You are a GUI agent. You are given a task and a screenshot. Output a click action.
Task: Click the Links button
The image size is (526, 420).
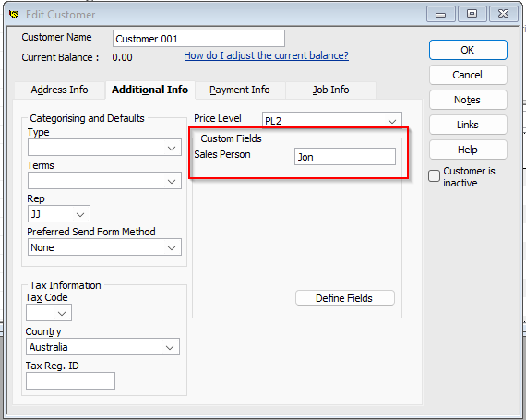click(468, 125)
